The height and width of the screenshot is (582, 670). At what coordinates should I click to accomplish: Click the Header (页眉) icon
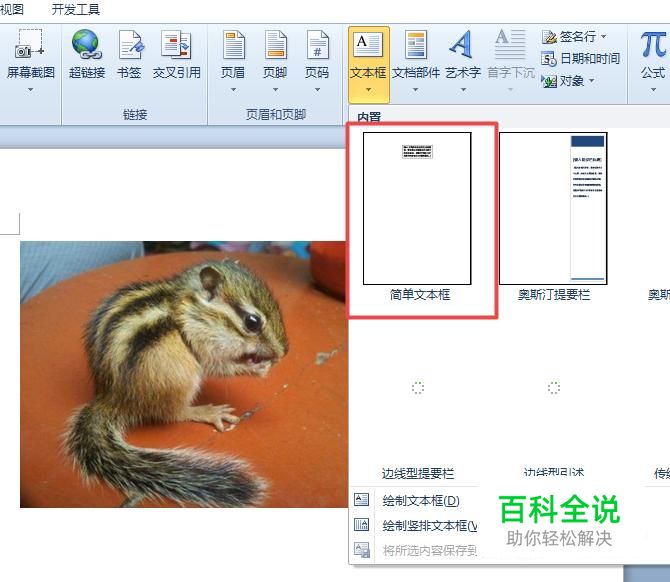(234, 44)
